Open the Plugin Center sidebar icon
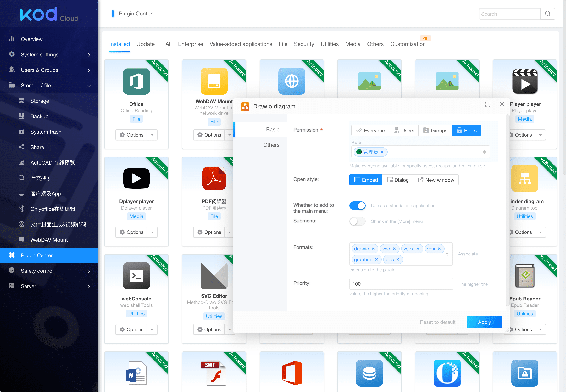Image resolution: width=566 pixels, height=392 pixels. (x=12, y=255)
